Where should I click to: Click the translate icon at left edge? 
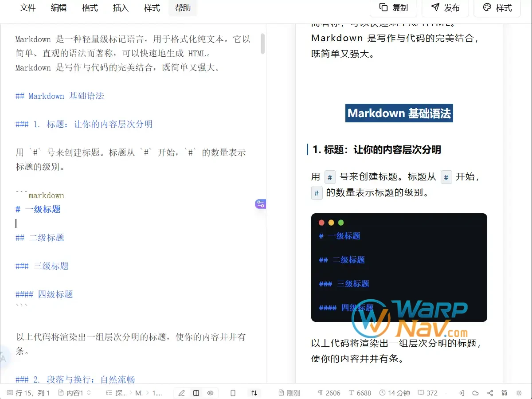[x=4, y=357]
